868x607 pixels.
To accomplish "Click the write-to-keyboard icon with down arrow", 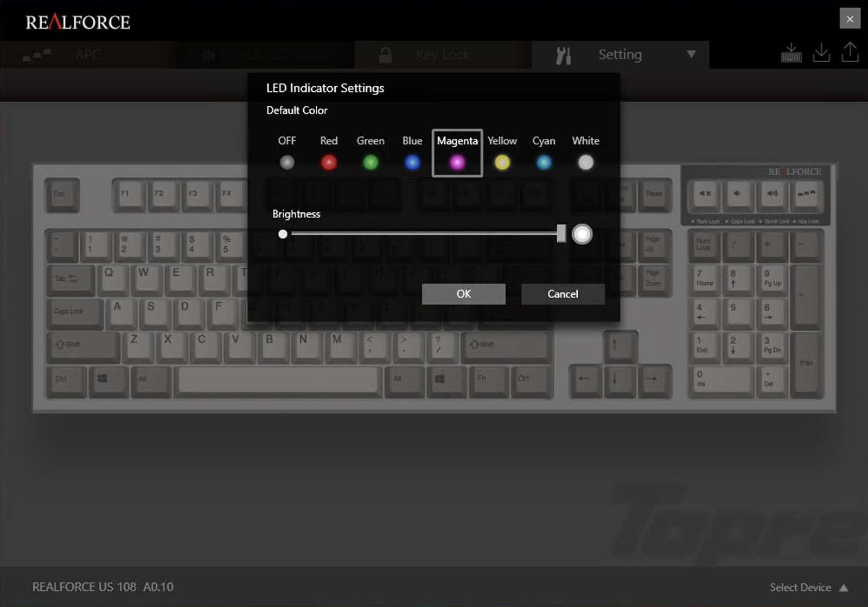I will click(791, 53).
